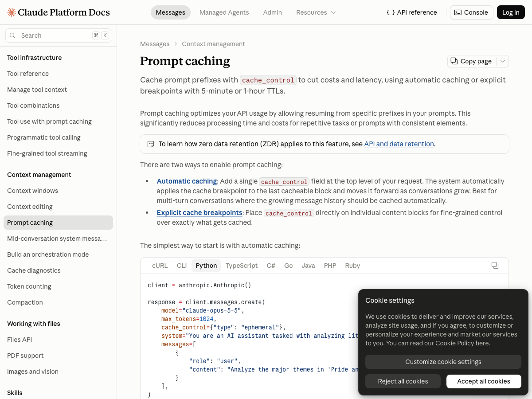Switch code sample to Ruby tab

352,266
